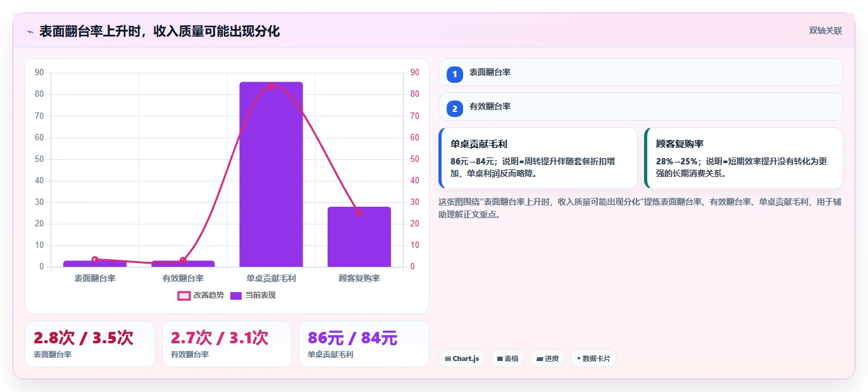This screenshot has width=868, height=392.
Task: Click the title 表面翻台率上升时，收入质量可能出现分化
Action: pos(159,31)
